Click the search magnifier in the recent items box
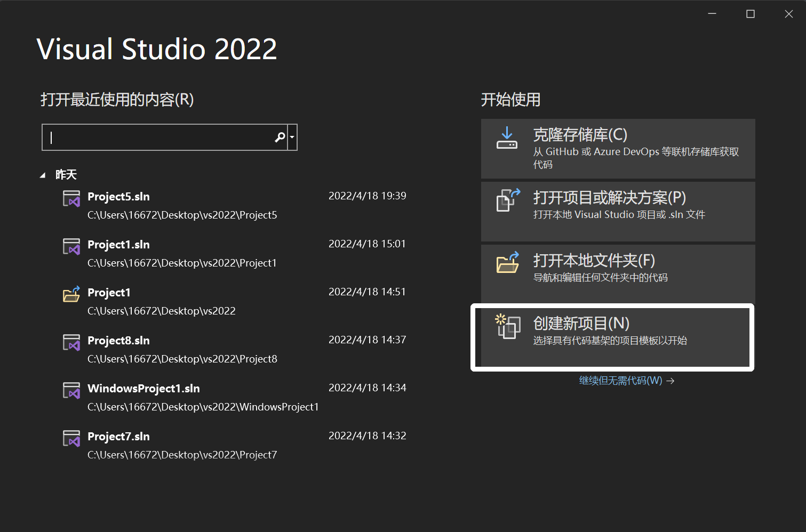The image size is (806, 532). (x=280, y=137)
